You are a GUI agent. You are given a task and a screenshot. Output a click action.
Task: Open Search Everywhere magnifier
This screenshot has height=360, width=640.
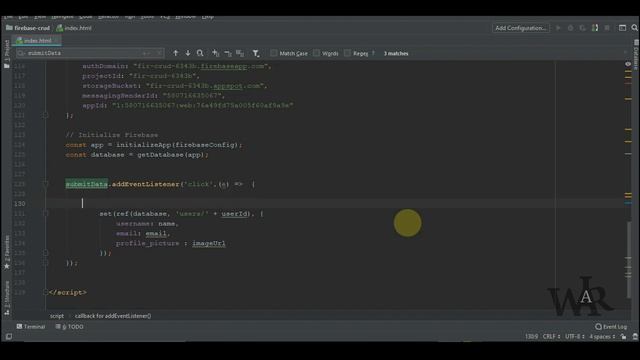634,28
